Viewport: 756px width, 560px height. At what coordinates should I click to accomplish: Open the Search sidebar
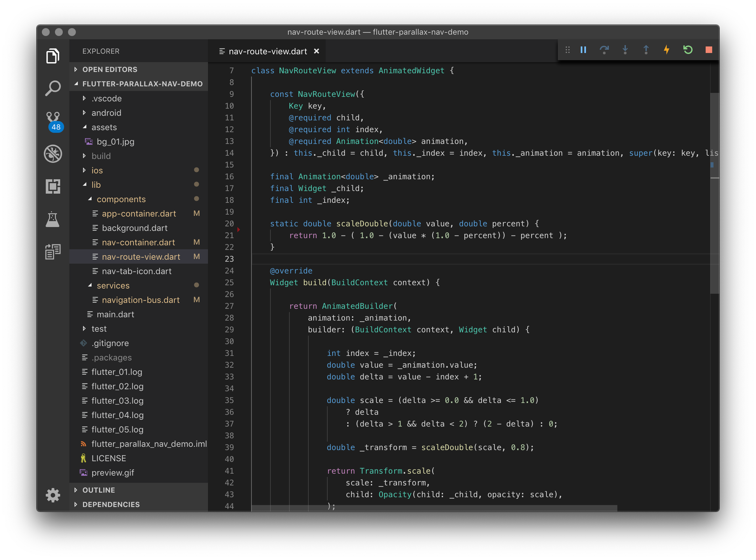pos(53,87)
